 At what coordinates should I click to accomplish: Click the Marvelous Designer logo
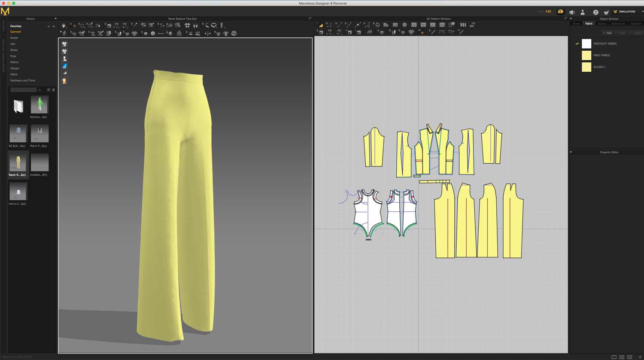click(5, 11)
